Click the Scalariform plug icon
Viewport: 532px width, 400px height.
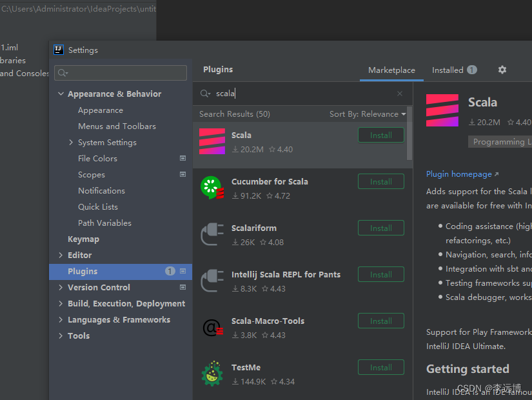212,234
